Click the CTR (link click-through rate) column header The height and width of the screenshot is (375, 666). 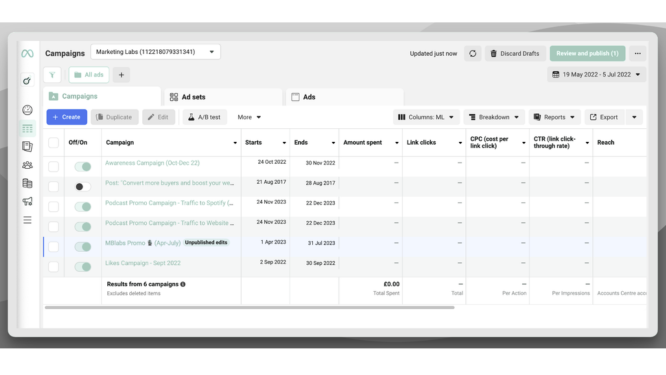554,142
